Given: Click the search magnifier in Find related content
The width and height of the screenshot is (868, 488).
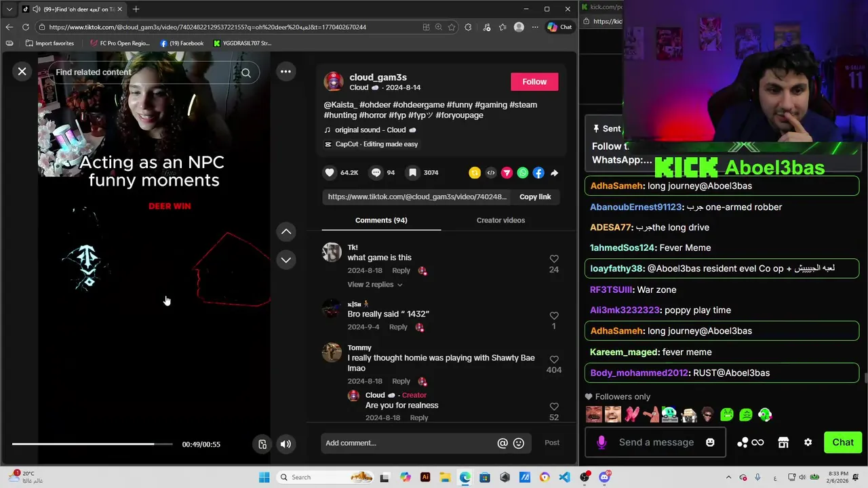Looking at the screenshot, I should 246,73.
